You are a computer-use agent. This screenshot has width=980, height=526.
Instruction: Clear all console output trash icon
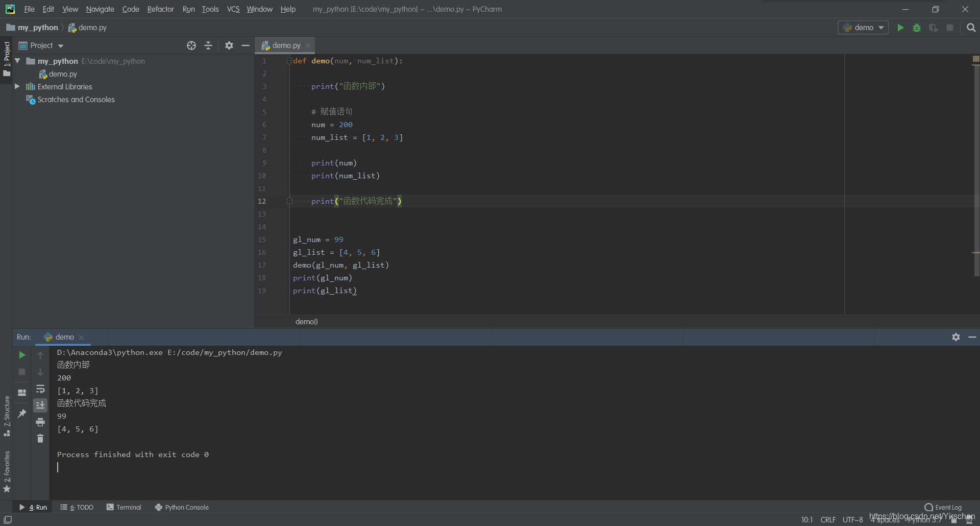[40, 438]
